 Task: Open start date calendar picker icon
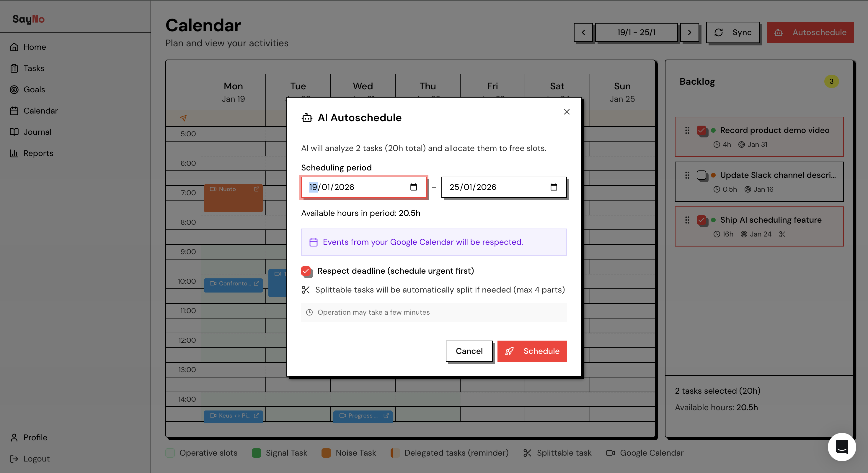413,187
